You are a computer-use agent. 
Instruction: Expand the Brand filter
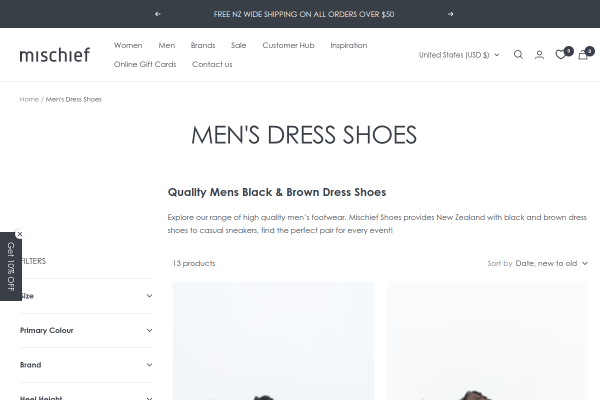pyautogui.click(x=86, y=365)
